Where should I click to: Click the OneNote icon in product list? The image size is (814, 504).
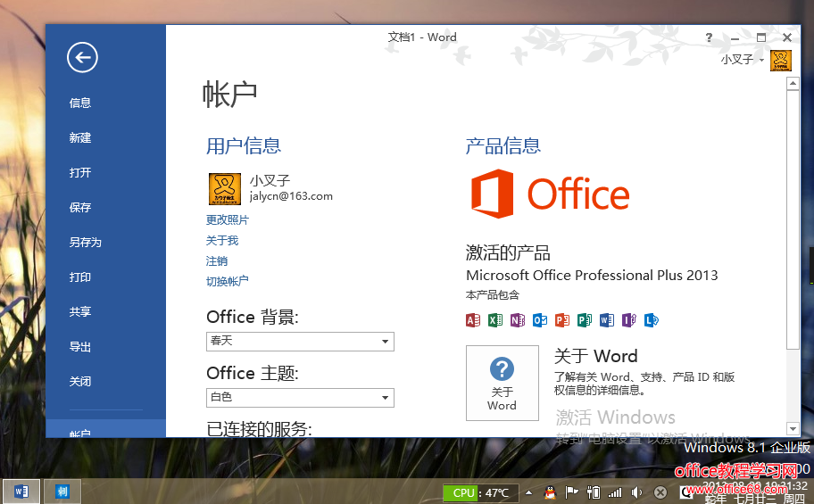click(518, 319)
